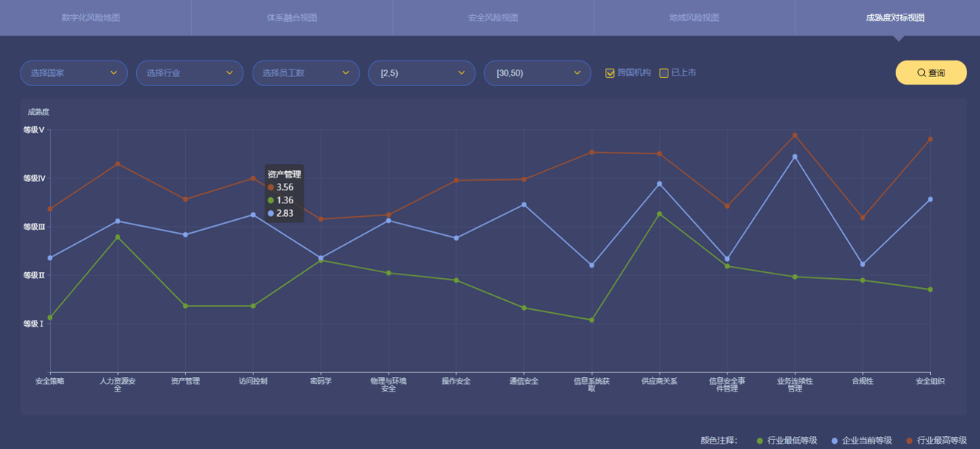The height and width of the screenshot is (449, 980).
Task: Expand the 选择行业 dropdown
Action: click(x=189, y=73)
